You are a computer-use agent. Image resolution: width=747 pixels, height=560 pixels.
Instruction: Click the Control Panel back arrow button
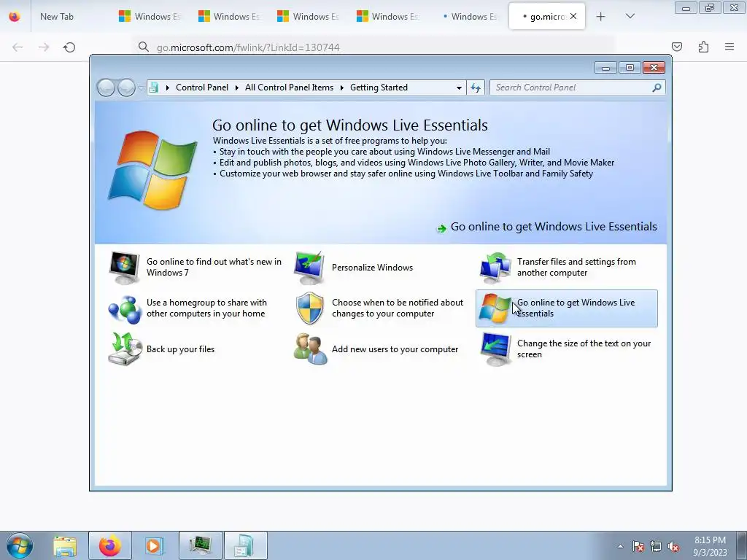click(106, 87)
